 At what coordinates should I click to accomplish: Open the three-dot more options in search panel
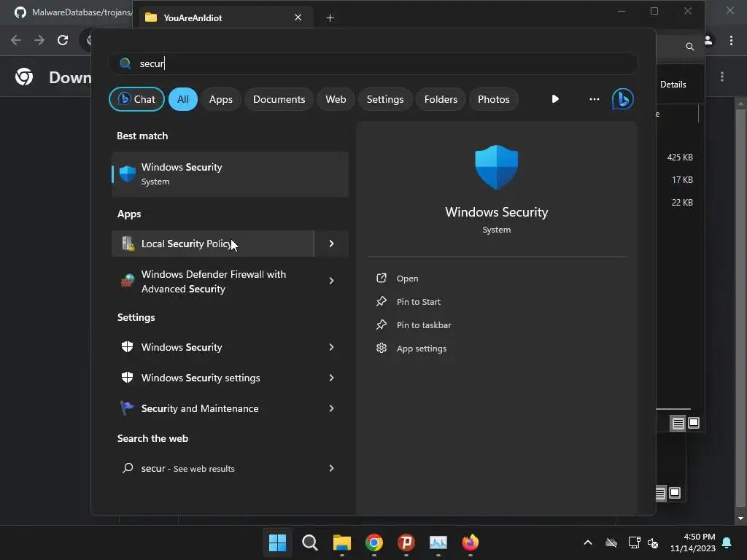(x=594, y=99)
